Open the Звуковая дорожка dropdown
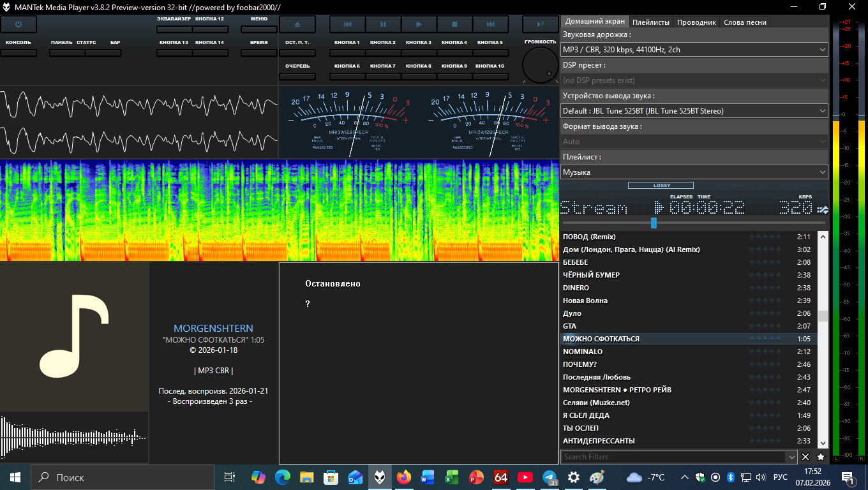Viewport: 868px width, 490px height. point(694,50)
